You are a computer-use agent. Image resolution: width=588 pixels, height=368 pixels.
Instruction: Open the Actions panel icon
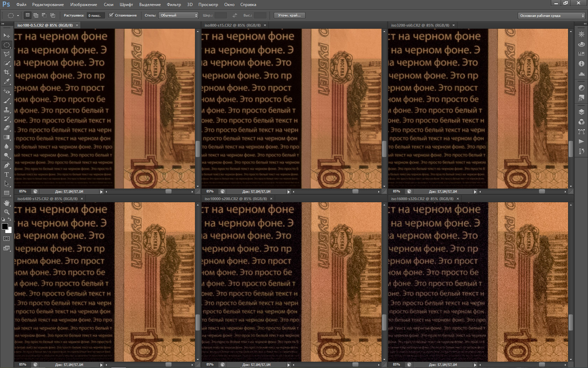[x=581, y=141]
